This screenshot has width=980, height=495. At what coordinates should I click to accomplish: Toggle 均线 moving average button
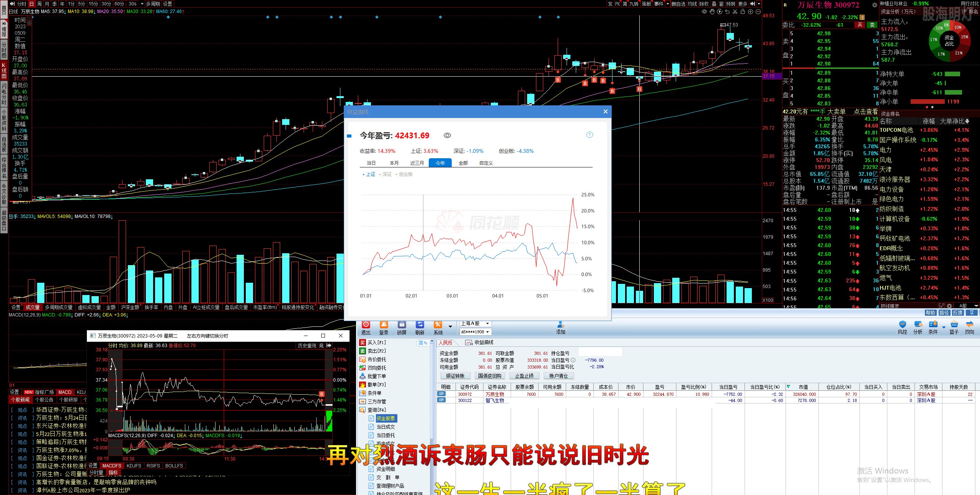[693, 4]
